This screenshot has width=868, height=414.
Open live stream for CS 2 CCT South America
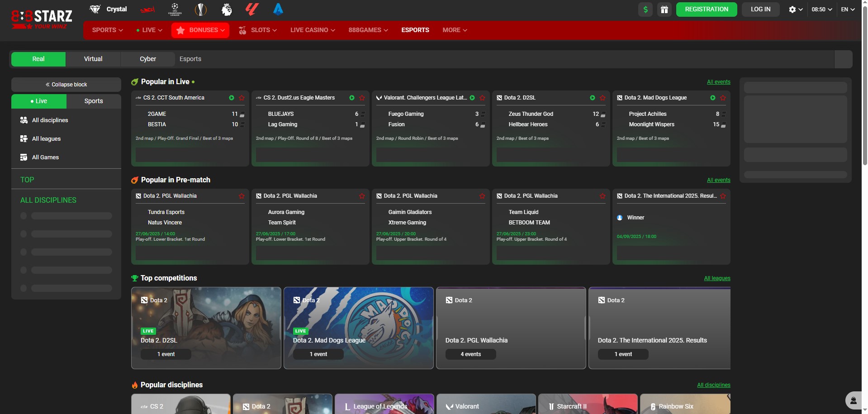232,98
